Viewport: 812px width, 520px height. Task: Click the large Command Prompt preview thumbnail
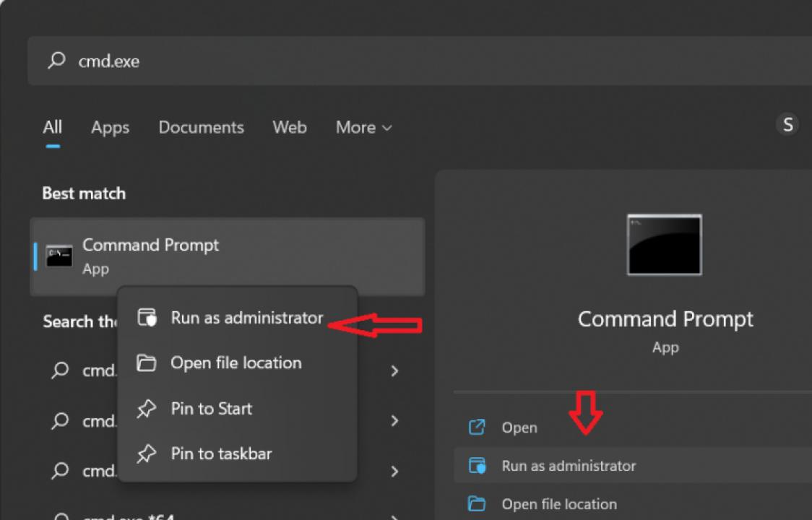664,245
